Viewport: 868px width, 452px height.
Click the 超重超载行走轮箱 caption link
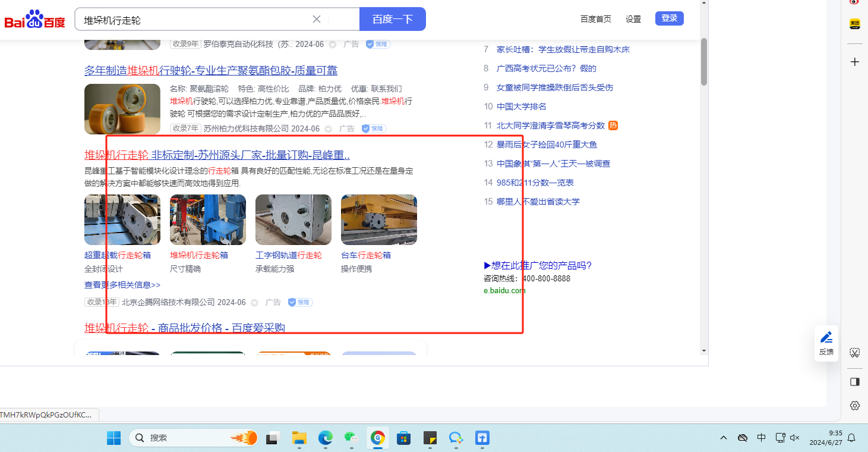[x=118, y=255]
